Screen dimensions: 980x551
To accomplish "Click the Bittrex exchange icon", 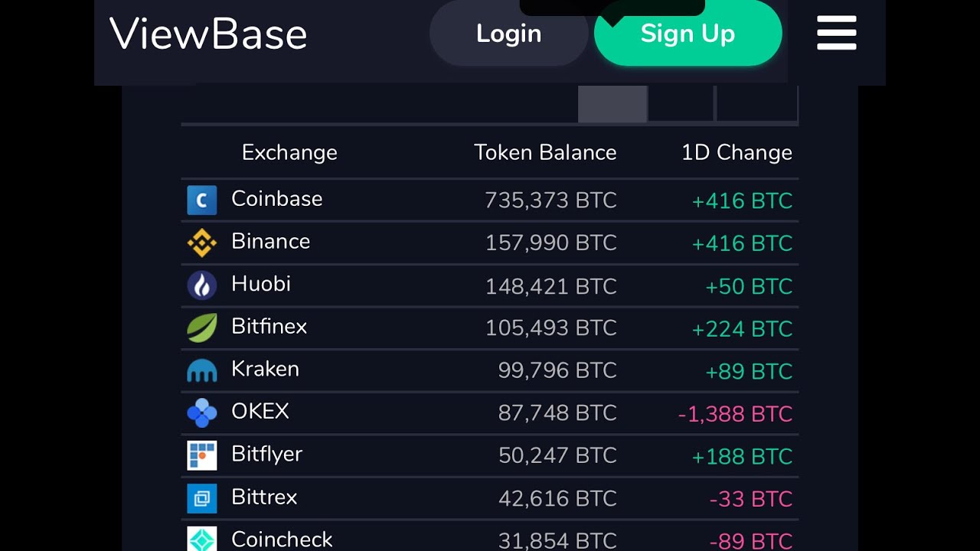I will 201,497.
